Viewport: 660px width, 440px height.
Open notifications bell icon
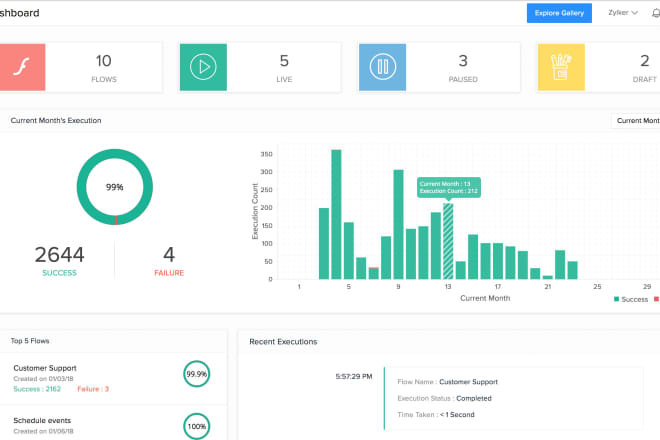(656, 13)
